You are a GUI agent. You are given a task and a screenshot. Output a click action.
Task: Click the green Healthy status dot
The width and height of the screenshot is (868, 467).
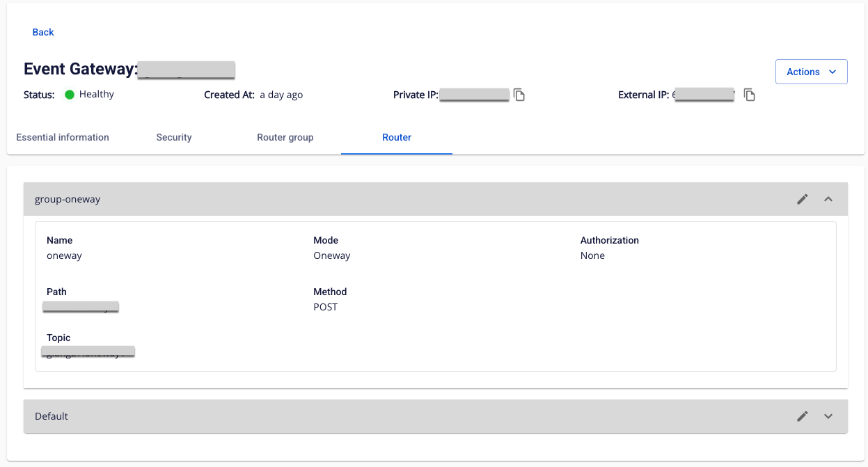70,95
